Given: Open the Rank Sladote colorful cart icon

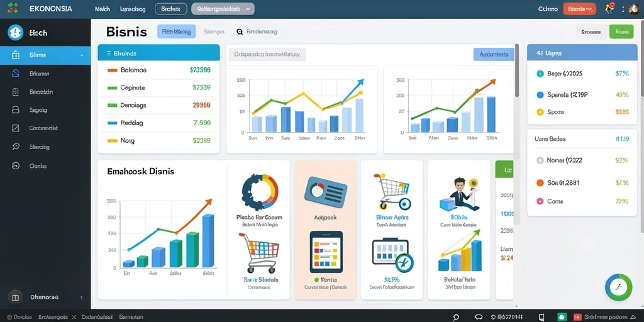Looking at the screenshot, I should [x=259, y=252].
